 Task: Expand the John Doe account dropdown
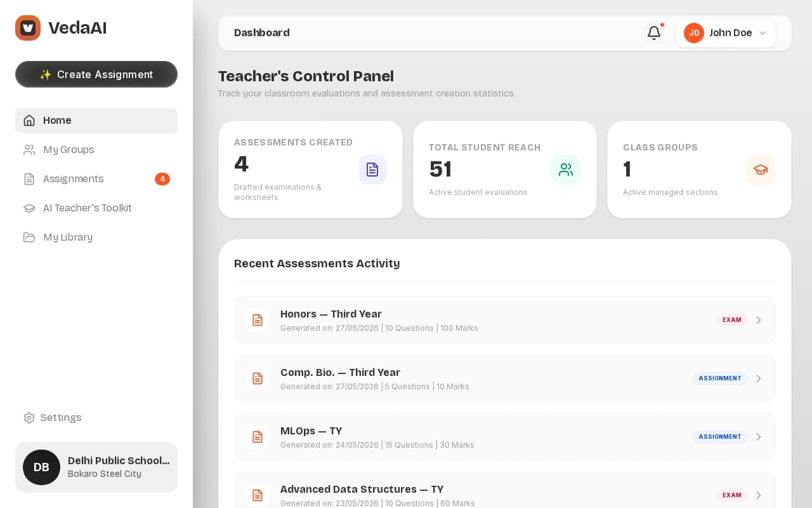coord(726,33)
